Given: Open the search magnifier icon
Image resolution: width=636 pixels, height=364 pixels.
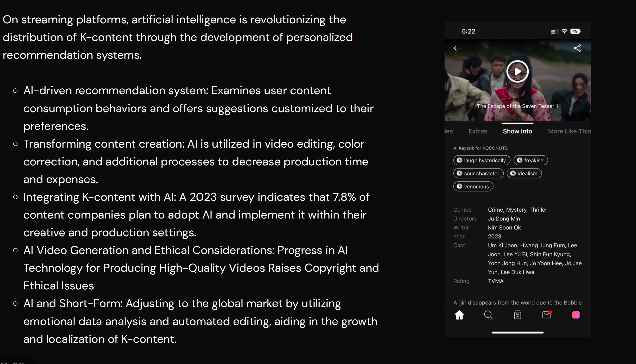Looking at the screenshot, I should tap(488, 315).
